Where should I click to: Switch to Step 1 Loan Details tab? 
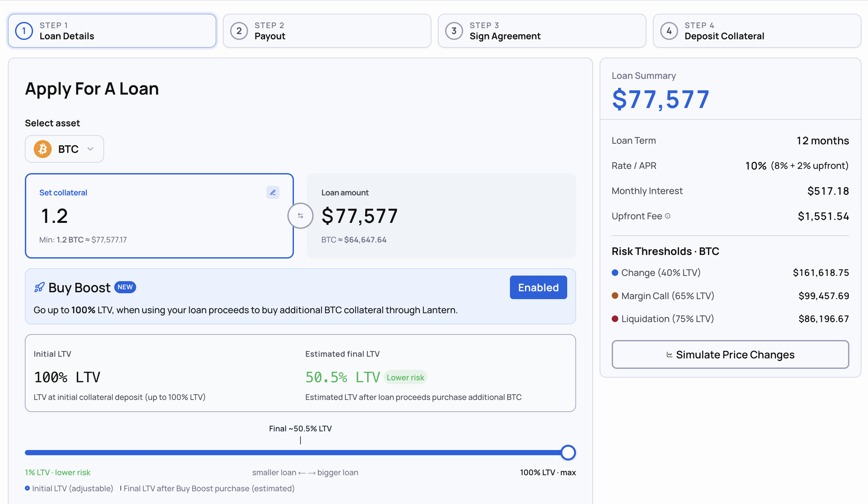point(112,31)
